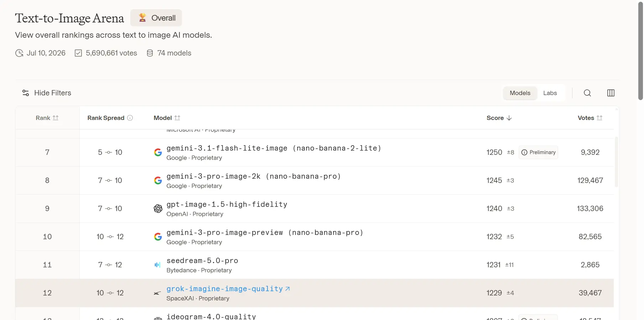The width and height of the screenshot is (644, 320).
Task: Click OpenAI · Proprietary label
Action: coord(195,214)
